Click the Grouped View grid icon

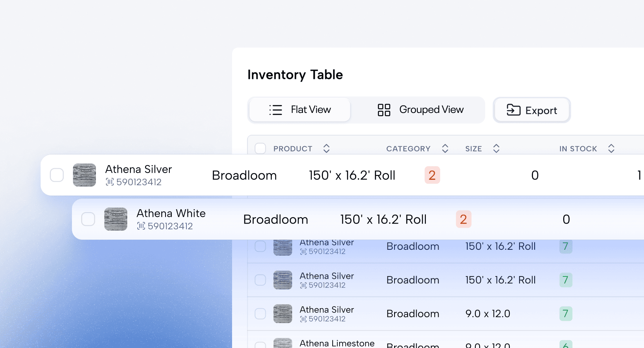tap(384, 110)
